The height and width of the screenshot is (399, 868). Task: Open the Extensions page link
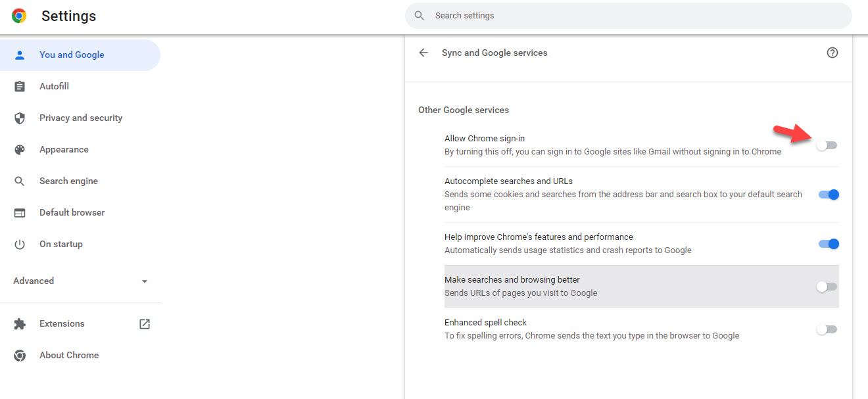(x=62, y=324)
